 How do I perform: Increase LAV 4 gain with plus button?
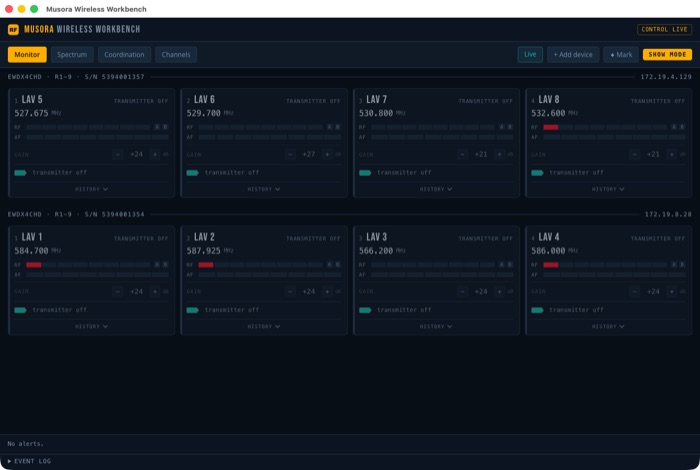tap(672, 291)
